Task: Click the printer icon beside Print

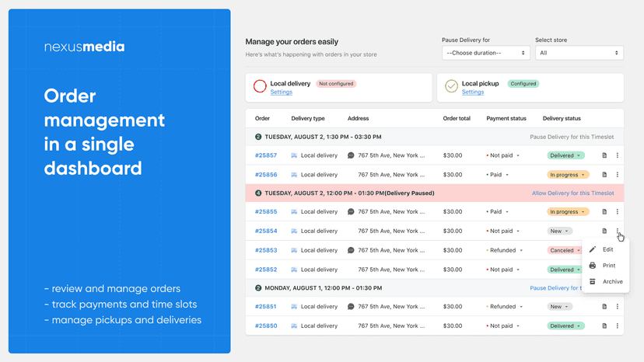Action: (x=592, y=266)
